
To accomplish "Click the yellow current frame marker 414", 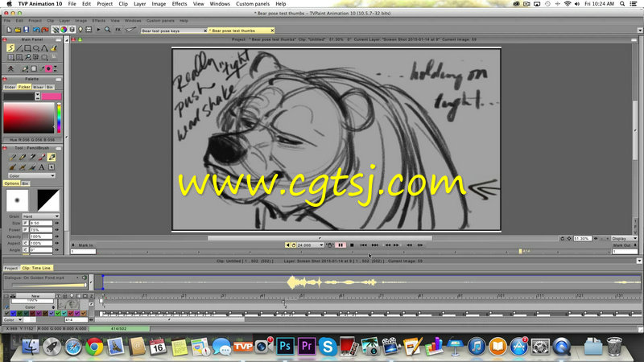I will click(520, 251).
